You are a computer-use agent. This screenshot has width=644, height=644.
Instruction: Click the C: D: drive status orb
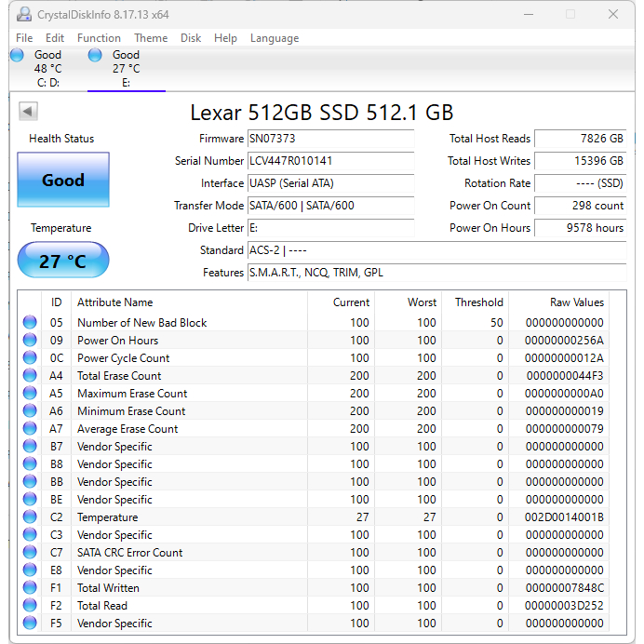pyautogui.click(x=17, y=55)
